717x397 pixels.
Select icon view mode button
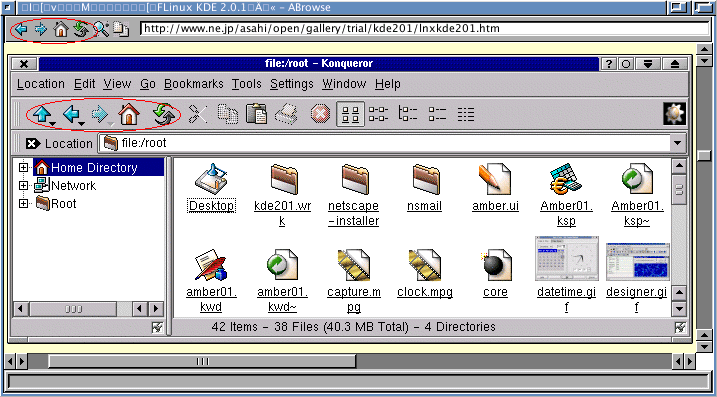[350, 114]
